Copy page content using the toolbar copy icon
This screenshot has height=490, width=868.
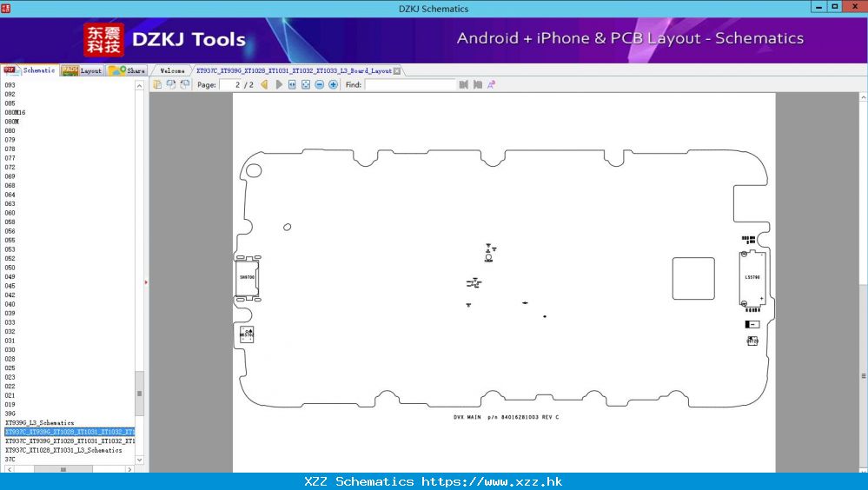157,85
